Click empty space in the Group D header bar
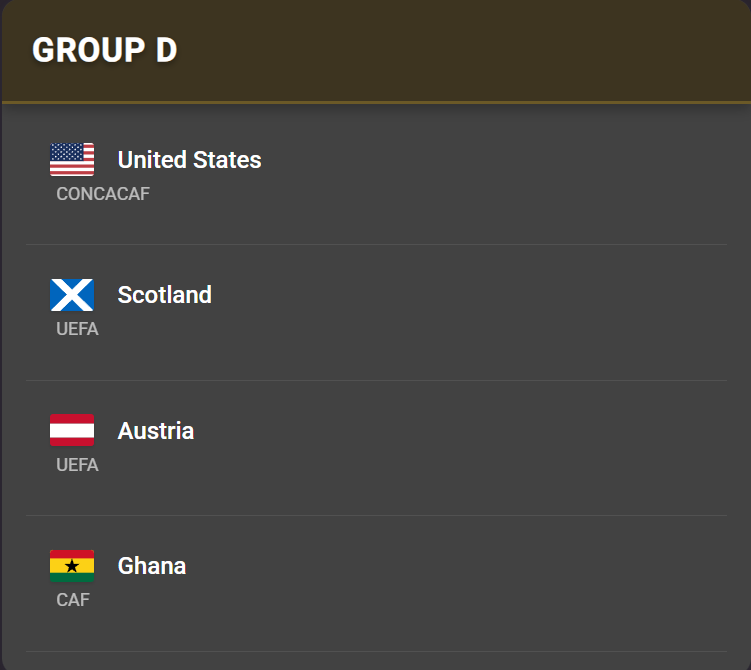 point(480,50)
